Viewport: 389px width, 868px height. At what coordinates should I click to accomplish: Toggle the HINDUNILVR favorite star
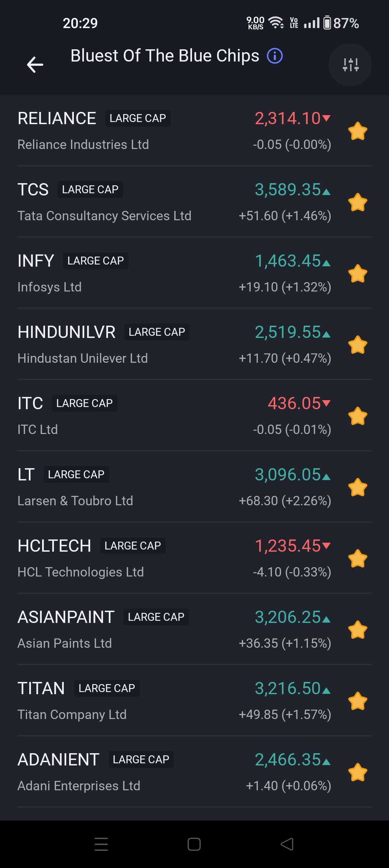click(x=358, y=345)
